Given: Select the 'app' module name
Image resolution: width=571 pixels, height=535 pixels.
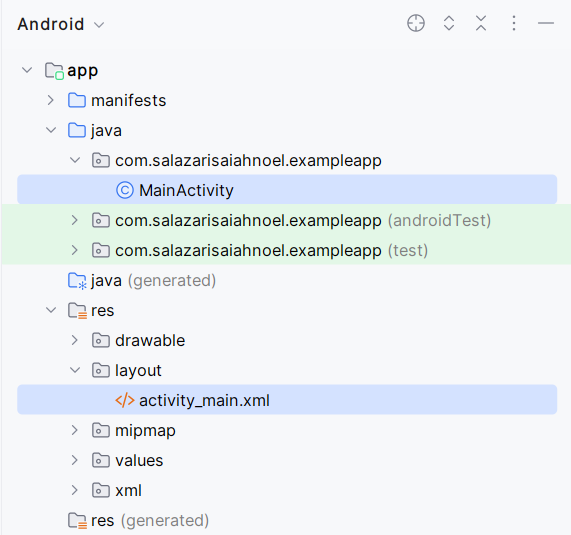Looking at the screenshot, I should click(x=83, y=71).
